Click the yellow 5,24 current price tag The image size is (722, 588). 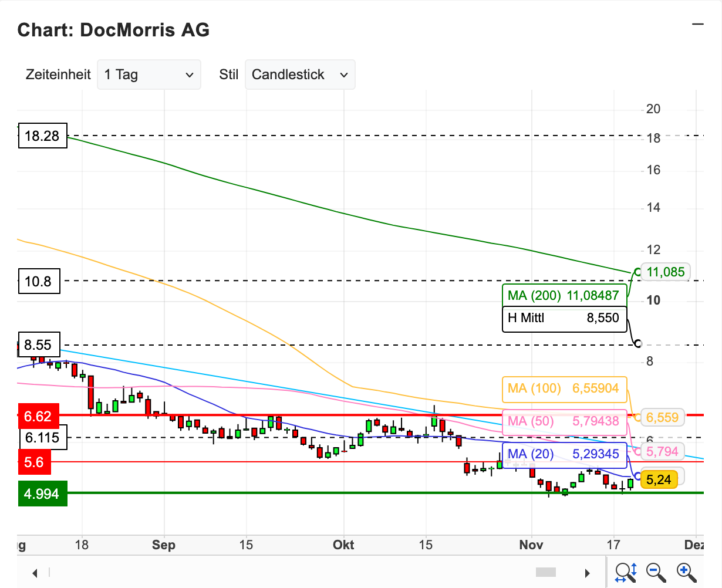point(660,479)
